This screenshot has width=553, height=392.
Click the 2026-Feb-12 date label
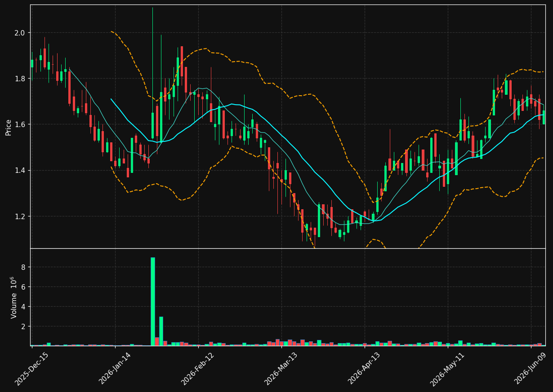click(x=198, y=369)
